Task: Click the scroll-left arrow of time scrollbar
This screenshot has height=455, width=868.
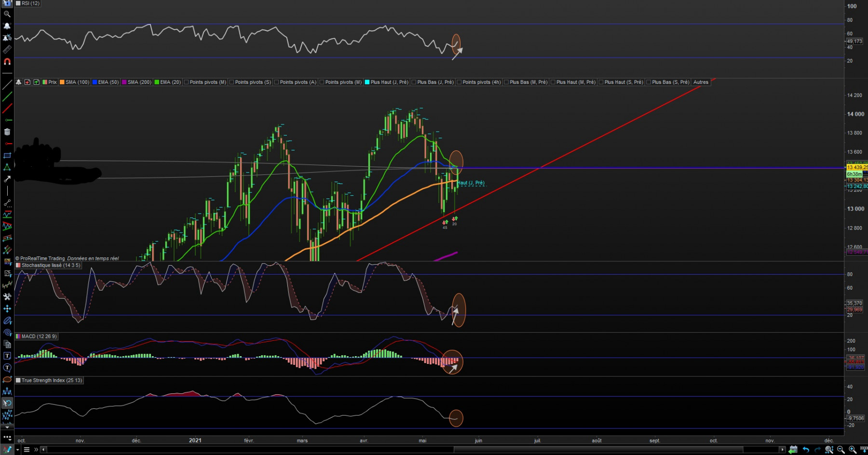Action: (43, 450)
